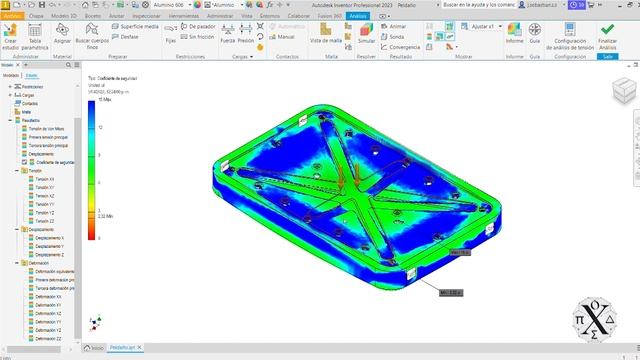
Task: Switch to the Inspeccionar ribbon tab
Action: tap(146, 16)
